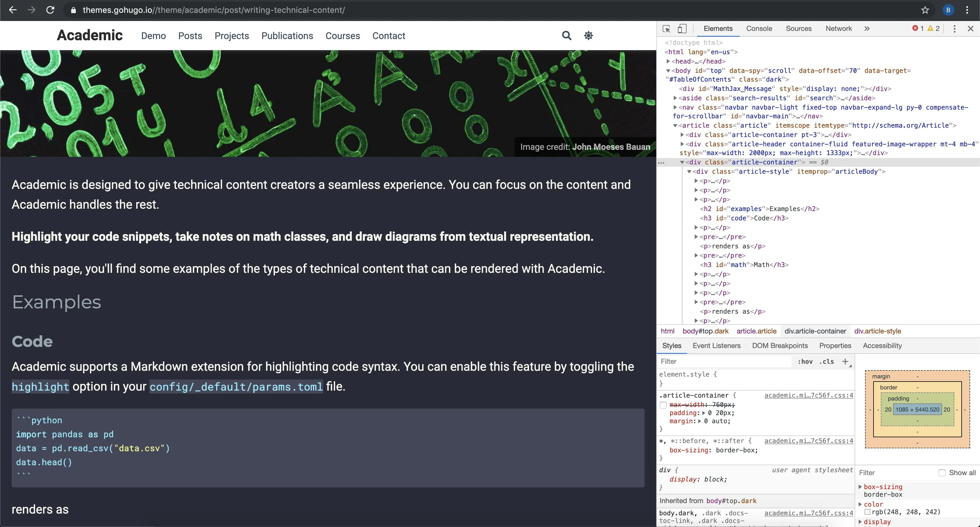The height and width of the screenshot is (527, 980).
Task: Open the site search magnifier icon
Action: (x=566, y=36)
